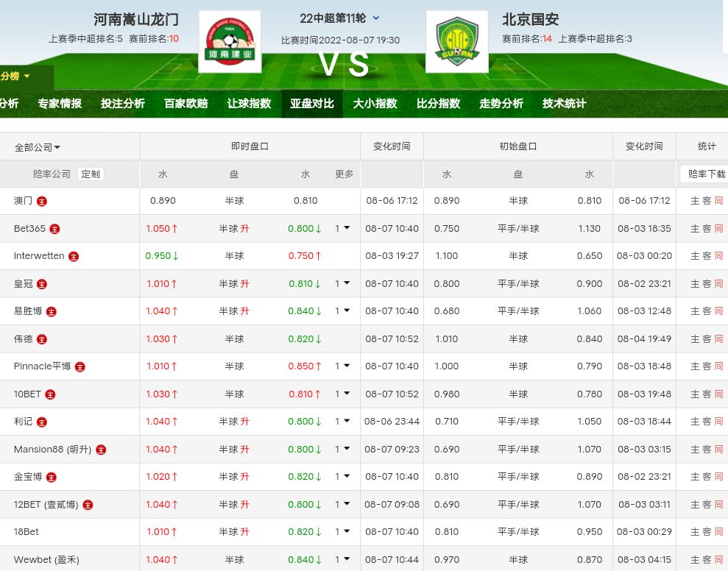Expand the more-odds dropdown in the 皇冠 row

[342, 284]
